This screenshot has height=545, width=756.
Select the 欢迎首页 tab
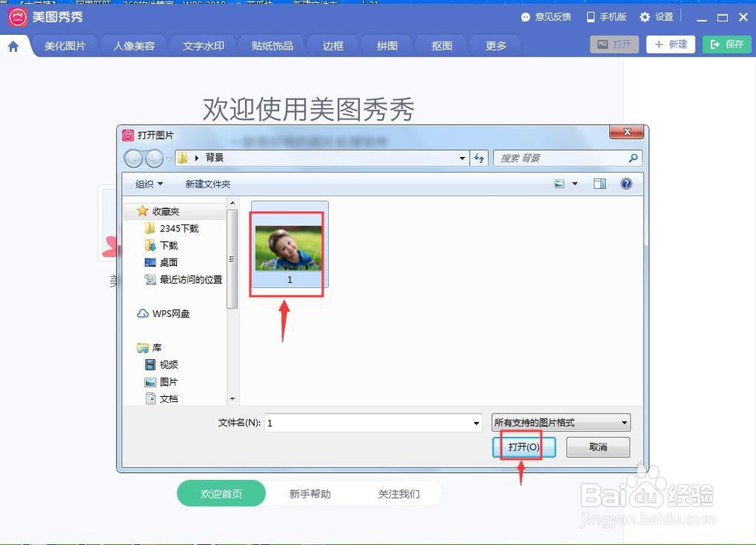pos(222,494)
